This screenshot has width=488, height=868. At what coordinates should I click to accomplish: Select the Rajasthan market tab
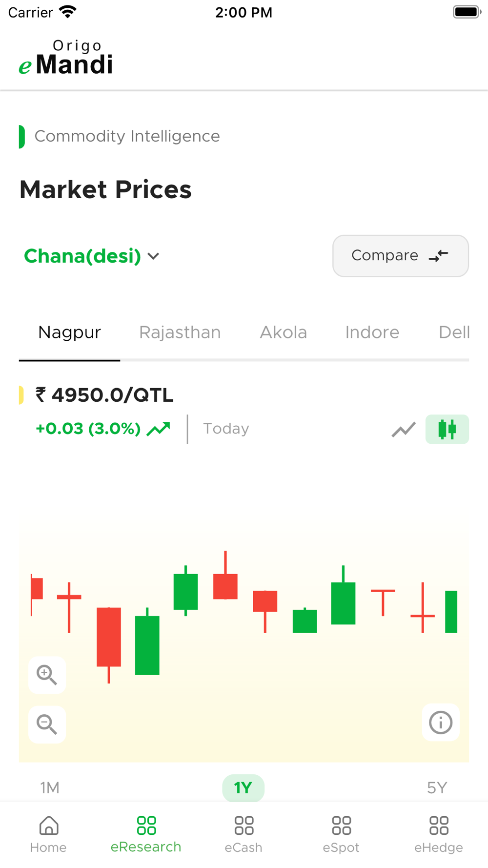pyautogui.click(x=180, y=332)
